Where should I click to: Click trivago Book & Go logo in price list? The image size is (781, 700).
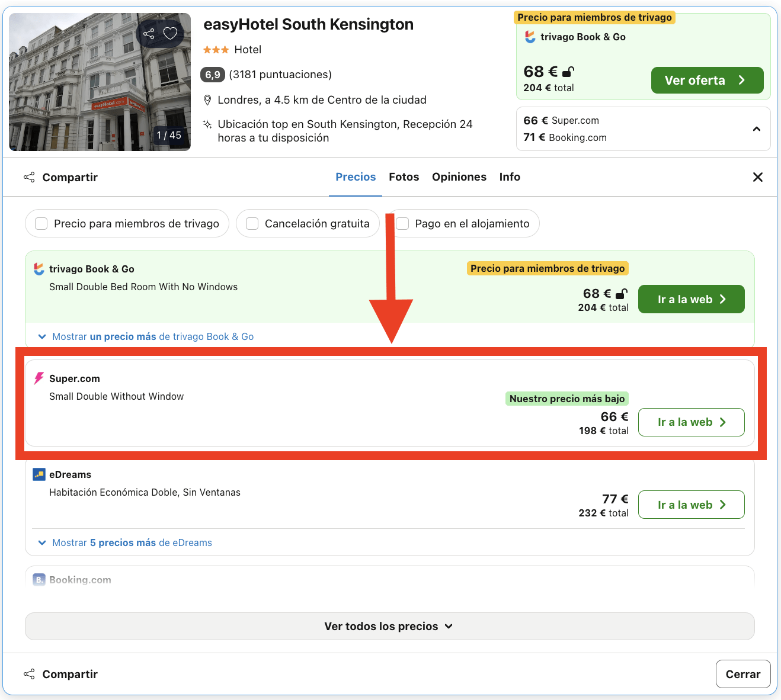point(39,269)
